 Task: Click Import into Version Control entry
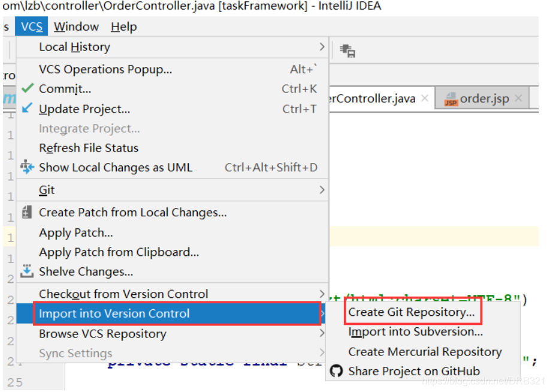[x=172, y=313]
